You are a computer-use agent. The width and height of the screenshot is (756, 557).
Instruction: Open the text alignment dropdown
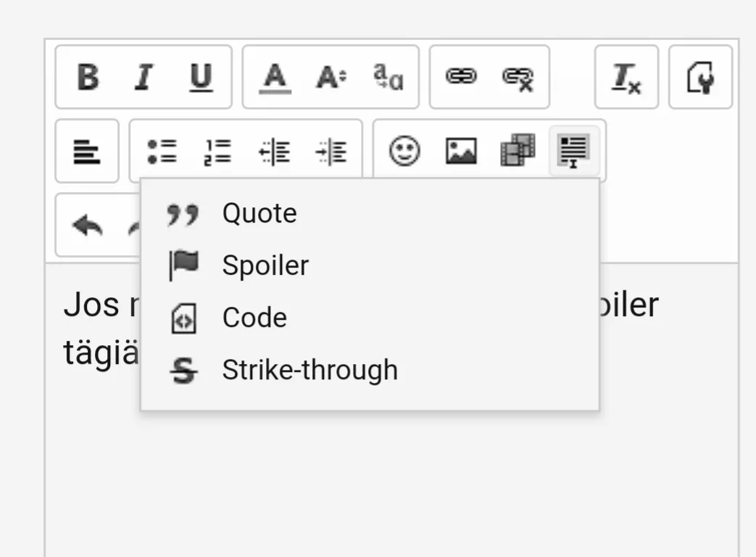click(87, 151)
